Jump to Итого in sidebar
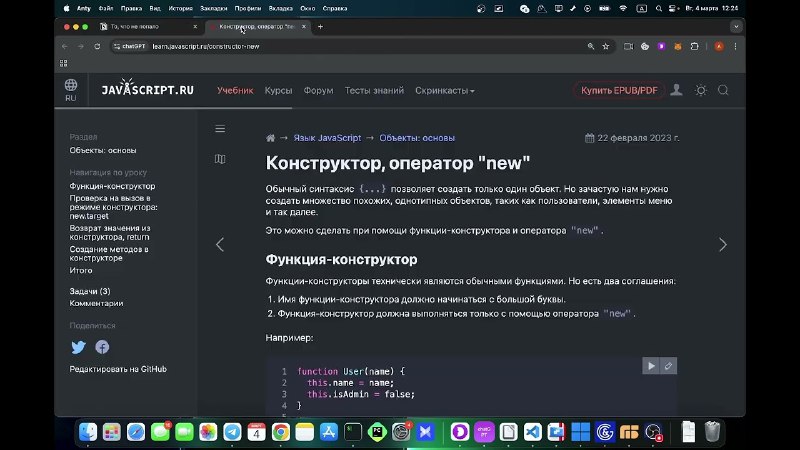This screenshot has width=800, height=450. pyautogui.click(x=81, y=270)
